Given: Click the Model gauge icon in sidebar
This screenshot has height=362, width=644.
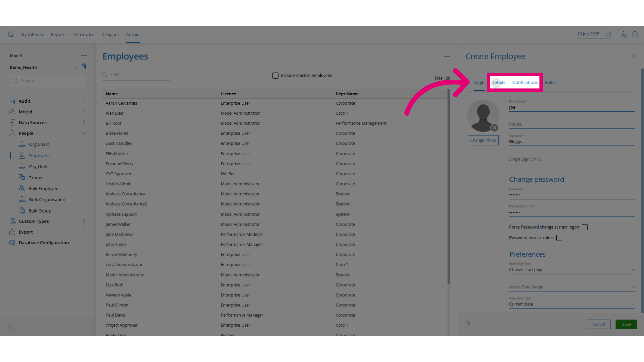Looking at the screenshot, I should coord(12,112).
